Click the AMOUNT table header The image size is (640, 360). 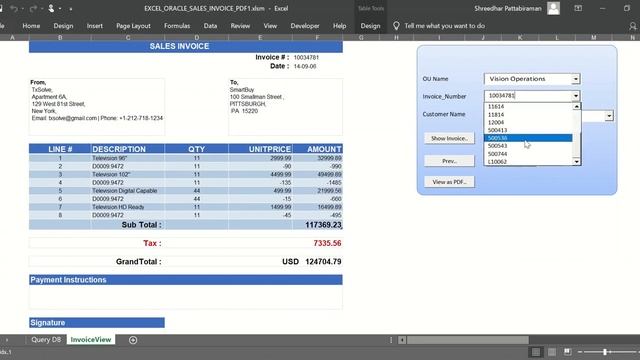(x=318, y=149)
